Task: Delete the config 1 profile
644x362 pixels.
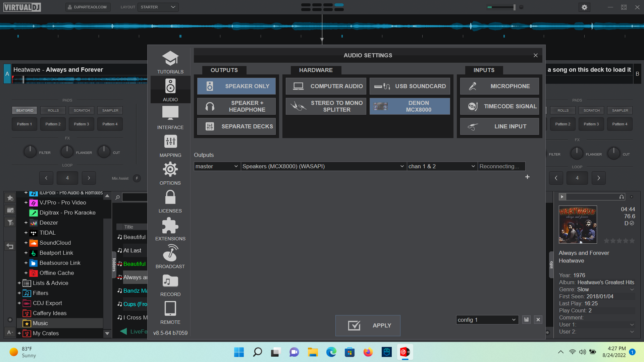Action: (538, 320)
